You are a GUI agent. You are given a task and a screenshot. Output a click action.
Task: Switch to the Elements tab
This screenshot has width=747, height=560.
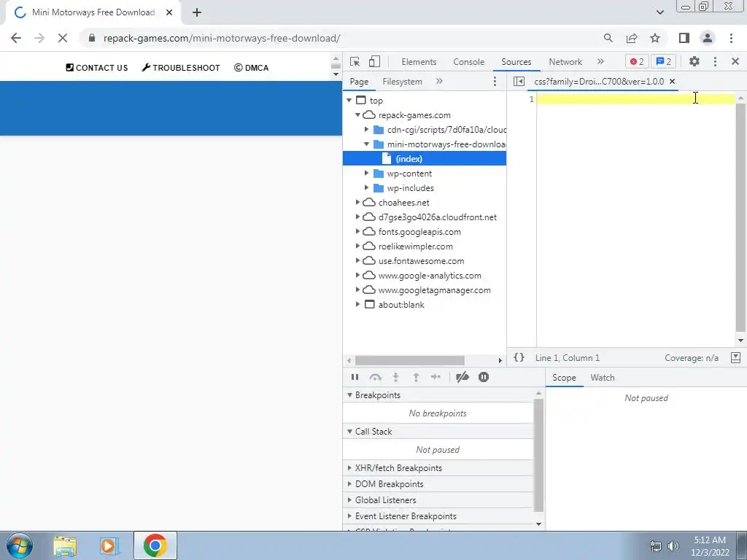click(x=419, y=62)
